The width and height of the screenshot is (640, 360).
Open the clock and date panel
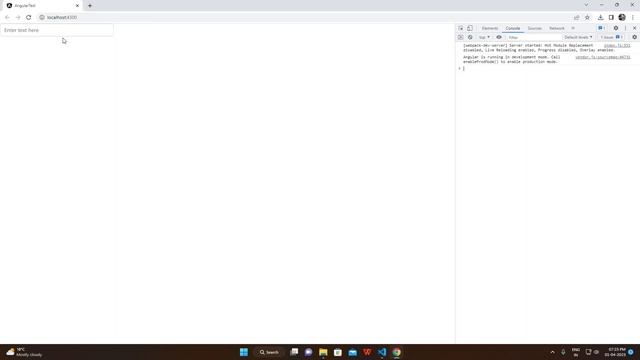[616, 352]
